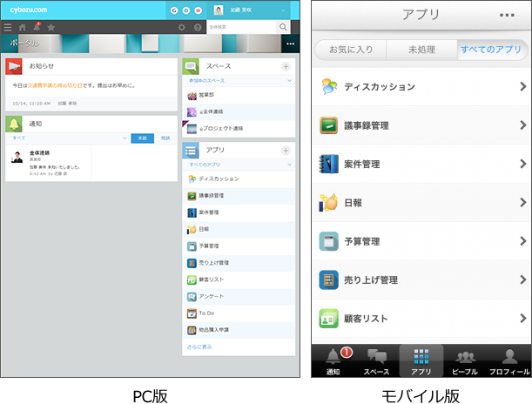Open the hamburger menu in PC toolbar
The height and width of the screenshot is (404, 532).
point(8,28)
